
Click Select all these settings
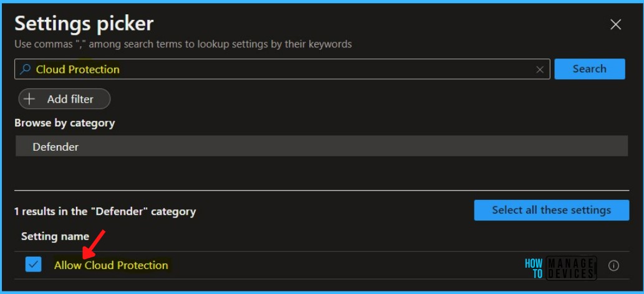coord(551,211)
